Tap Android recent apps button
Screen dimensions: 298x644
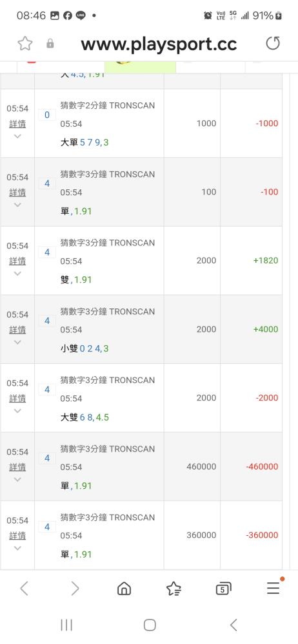pyautogui.click(x=66, y=625)
